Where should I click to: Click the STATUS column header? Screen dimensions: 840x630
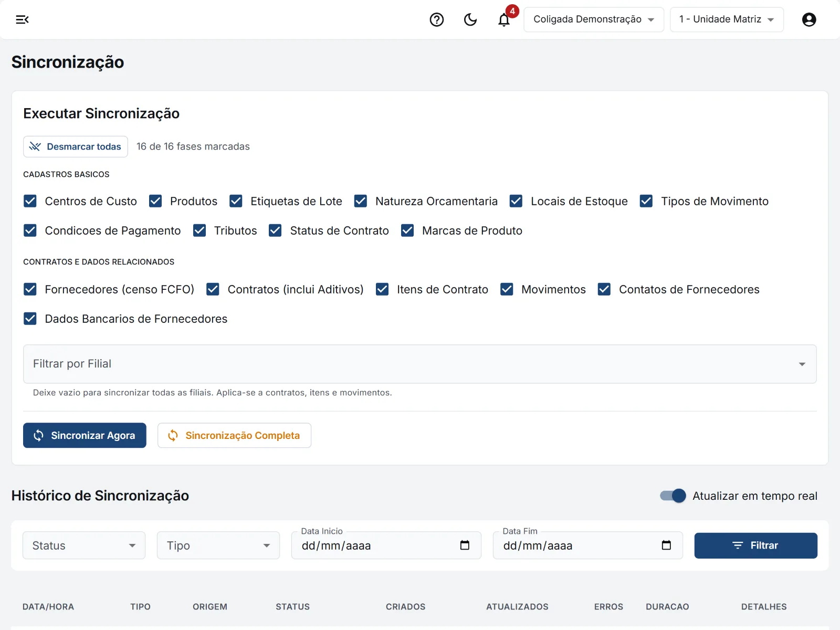click(293, 606)
